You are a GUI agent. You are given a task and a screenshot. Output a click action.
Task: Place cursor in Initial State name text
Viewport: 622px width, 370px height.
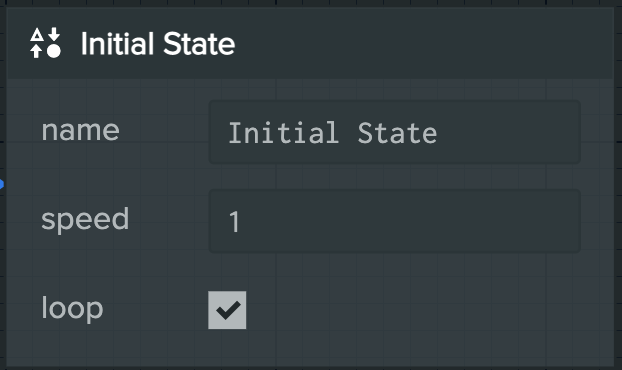(332, 133)
